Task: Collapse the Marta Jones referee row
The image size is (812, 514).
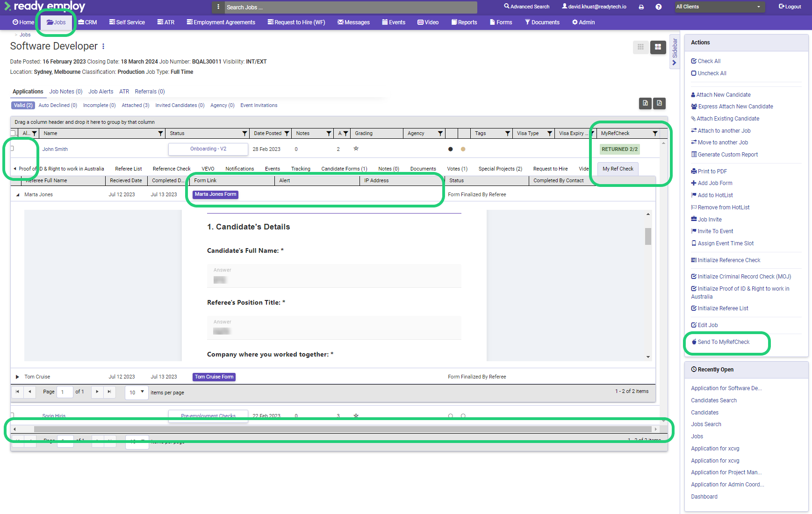Action: 18,195
